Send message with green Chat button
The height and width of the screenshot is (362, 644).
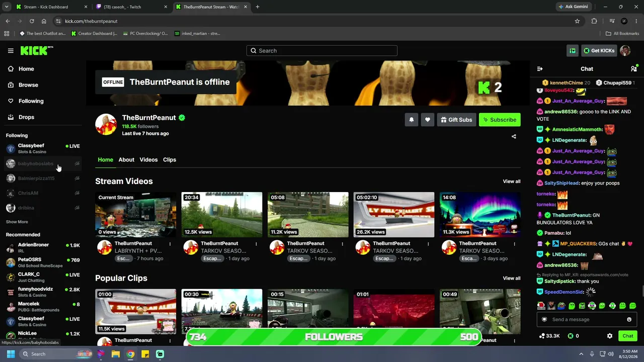click(x=627, y=336)
